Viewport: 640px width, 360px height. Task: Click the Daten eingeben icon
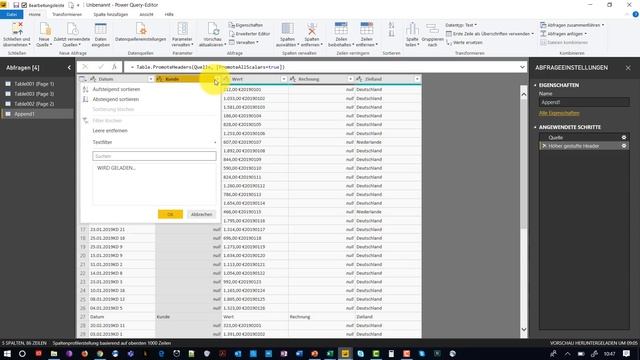click(x=100, y=29)
